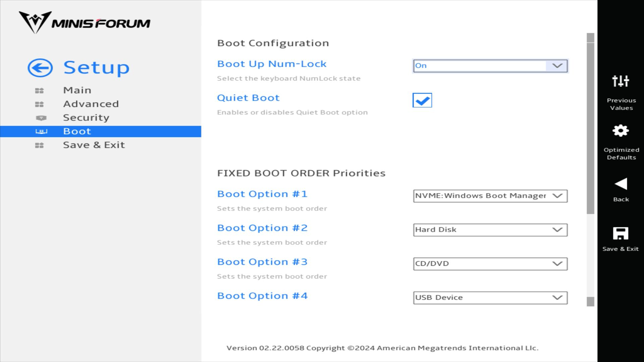Click the Boot menu keyboard icon

41,131
